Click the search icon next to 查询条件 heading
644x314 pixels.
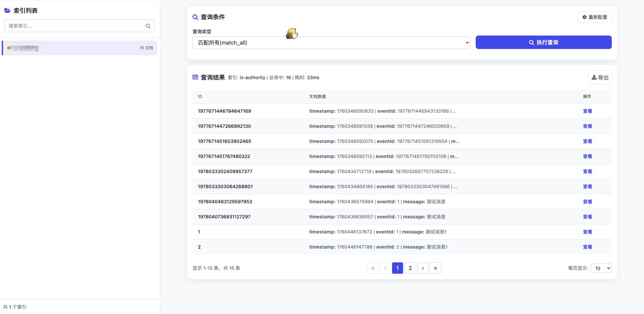[195, 17]
